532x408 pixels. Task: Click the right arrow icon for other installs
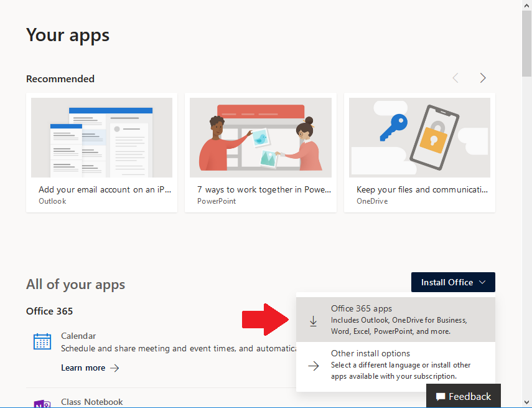click(x=314, y=366)
